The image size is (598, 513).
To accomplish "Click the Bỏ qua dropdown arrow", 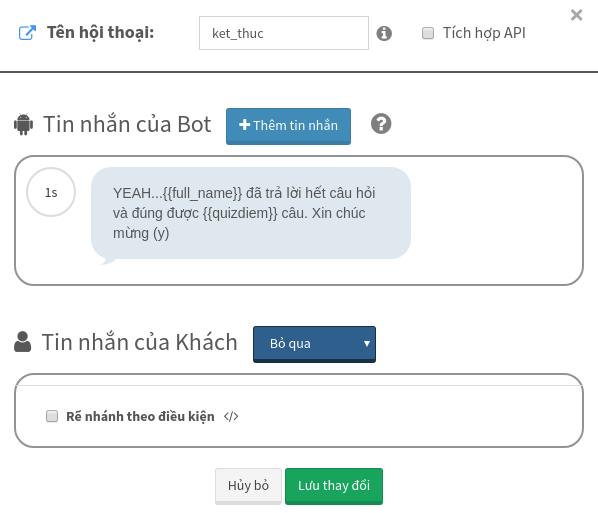I will 367,344.
